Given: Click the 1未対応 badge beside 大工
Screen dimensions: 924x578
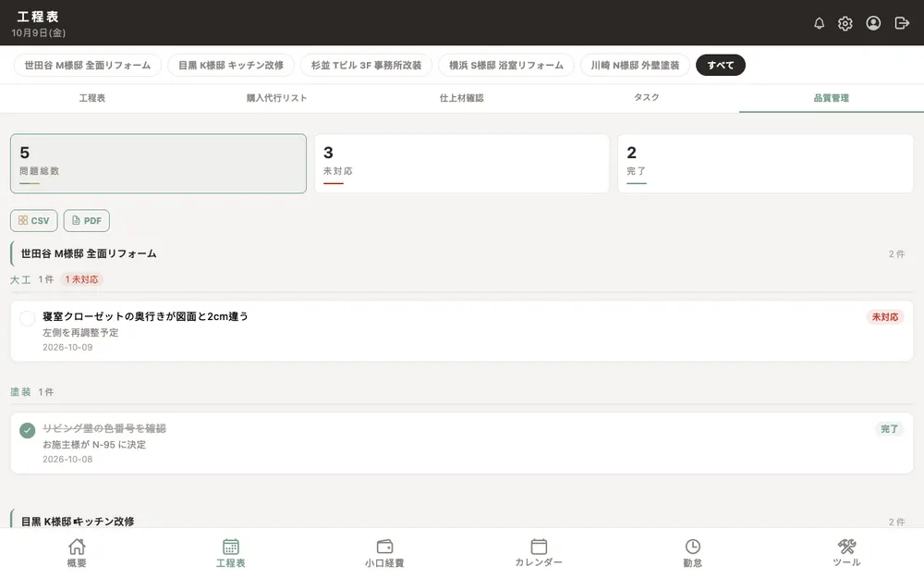Looking at the screenshot, I should click(82, 279).
